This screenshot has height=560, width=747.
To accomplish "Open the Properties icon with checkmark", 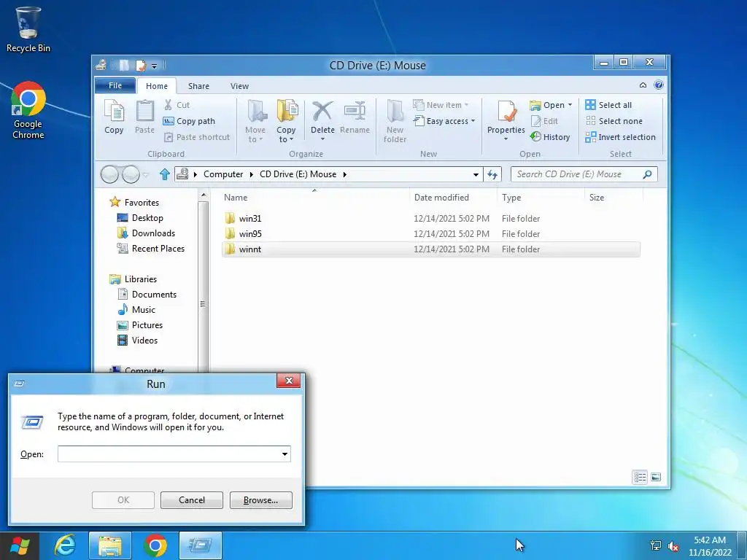I will pos(506,112).
